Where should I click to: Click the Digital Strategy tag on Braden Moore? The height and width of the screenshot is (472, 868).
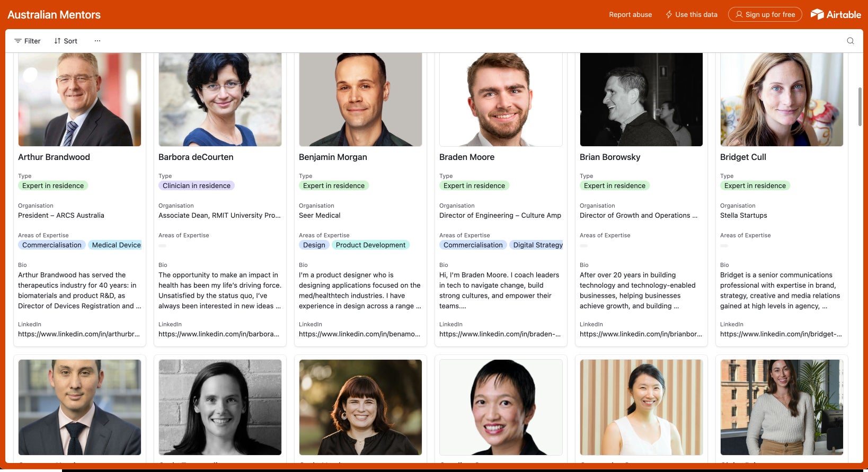[537, 245]
